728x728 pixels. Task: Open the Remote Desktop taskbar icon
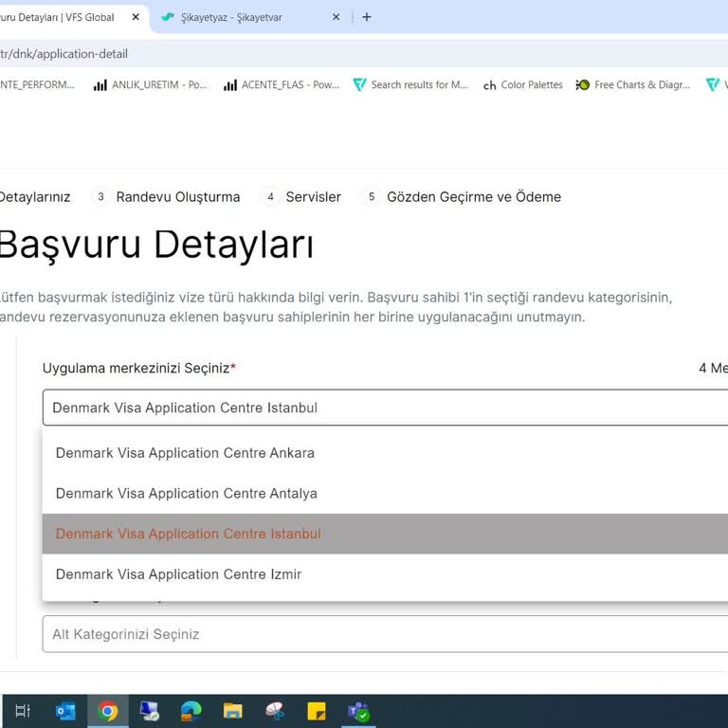pyautogui.click(x=150, y=711)
